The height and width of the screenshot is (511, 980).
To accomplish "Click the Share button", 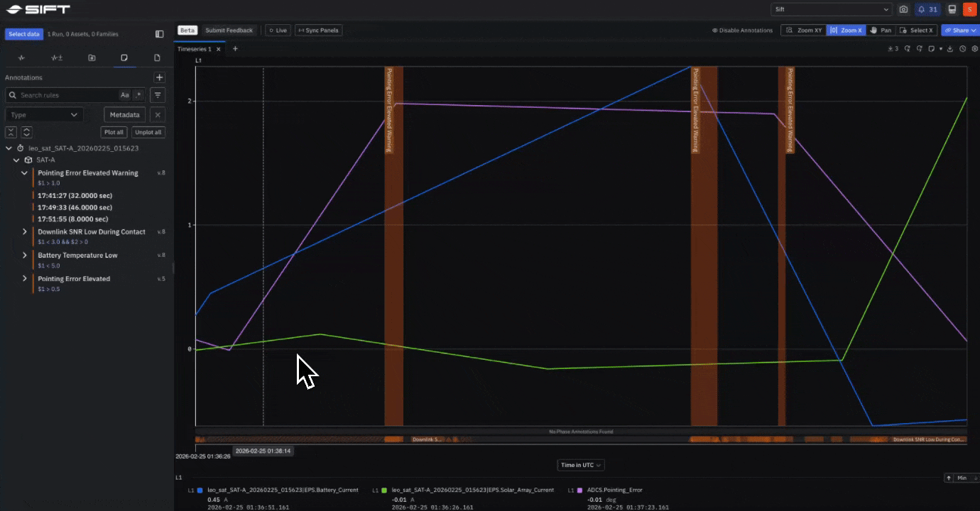I will 960,30.
